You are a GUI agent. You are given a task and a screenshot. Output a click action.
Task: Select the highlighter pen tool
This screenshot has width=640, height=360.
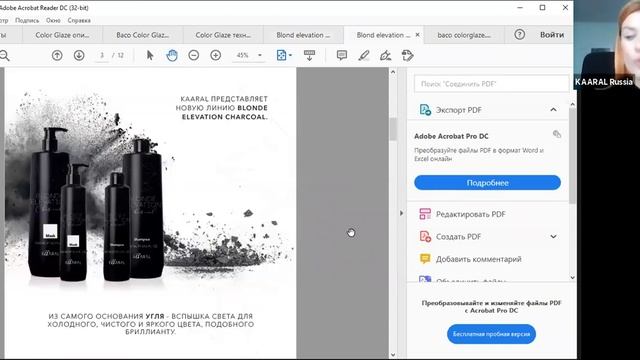coord(364,55)
